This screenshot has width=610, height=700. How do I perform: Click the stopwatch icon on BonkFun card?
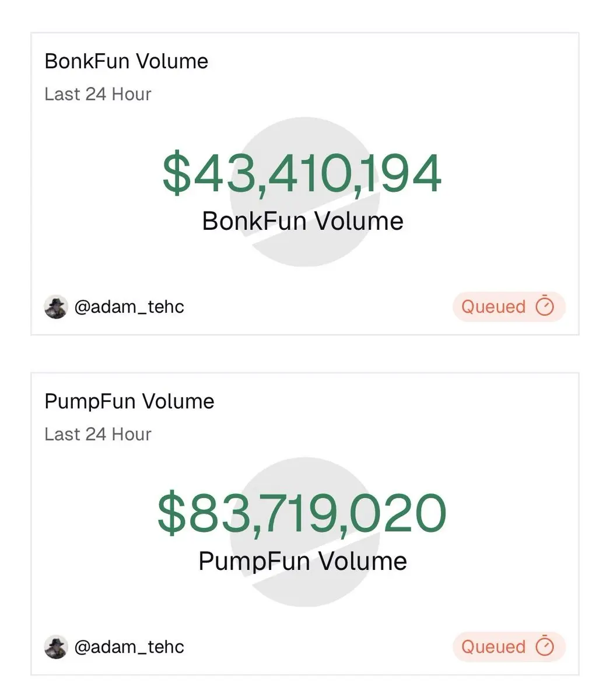[x=545, y=306]
